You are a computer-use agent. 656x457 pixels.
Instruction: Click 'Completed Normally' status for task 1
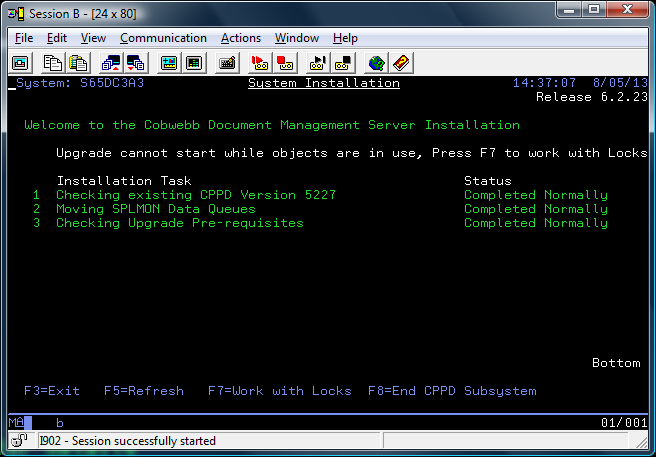[x=536, y=195]
